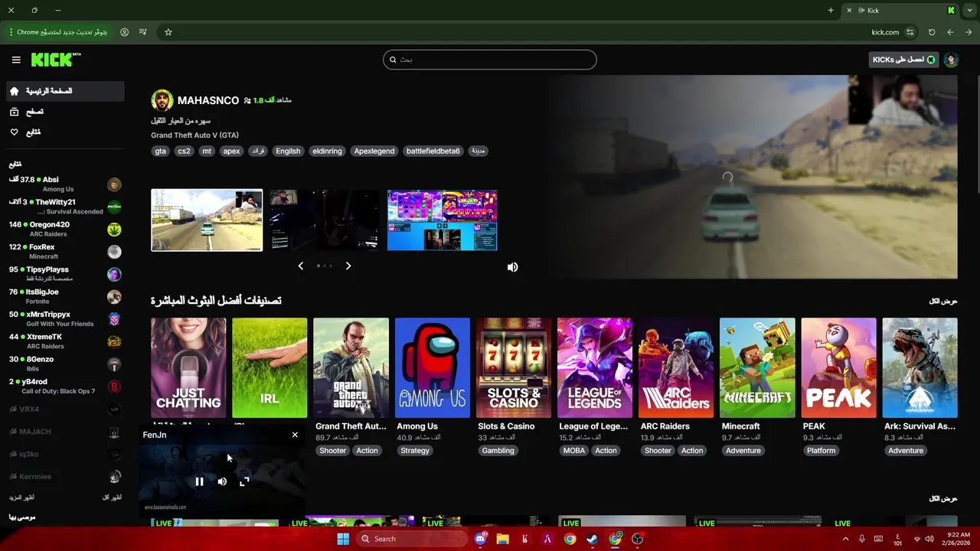Bookmark page with star icon
The height and width of the screenshot is (551, 980).
coord(168,32)
